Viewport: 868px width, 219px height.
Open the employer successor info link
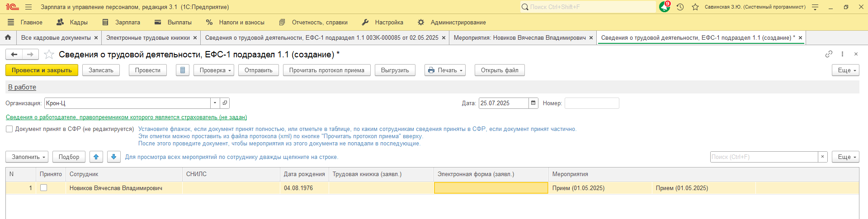(126, 117)
